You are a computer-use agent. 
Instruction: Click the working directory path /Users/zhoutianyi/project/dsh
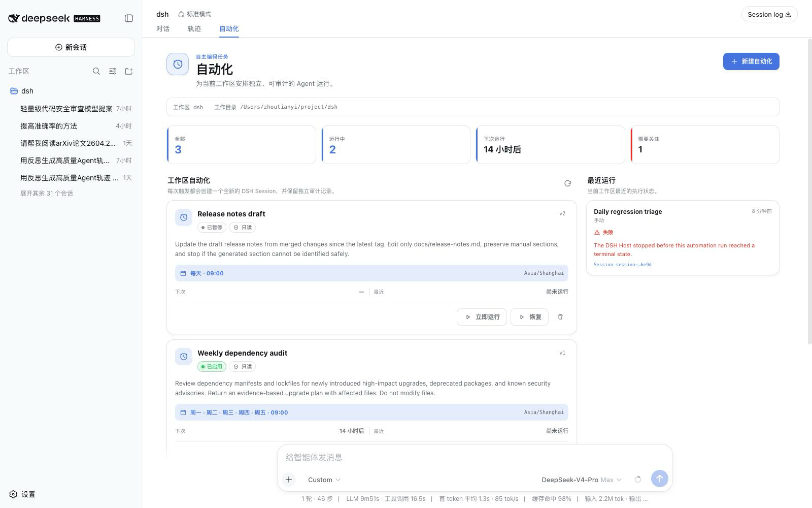coord(289,107)
